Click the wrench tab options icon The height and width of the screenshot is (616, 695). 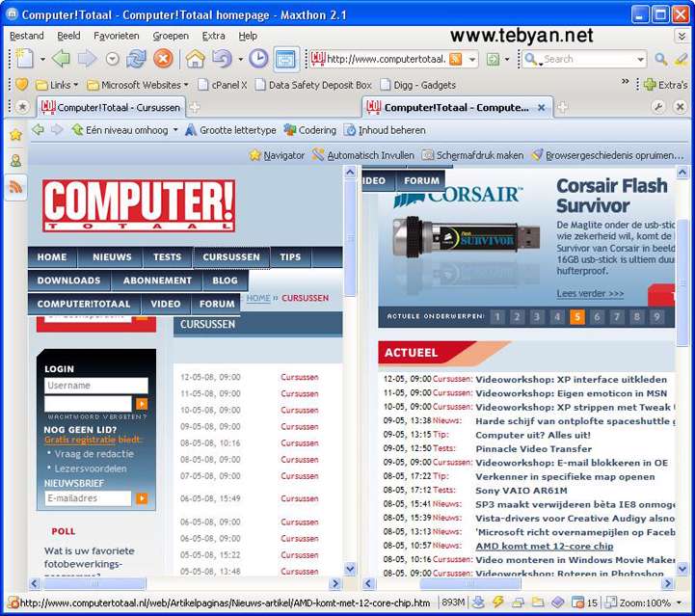coord(658,107)
